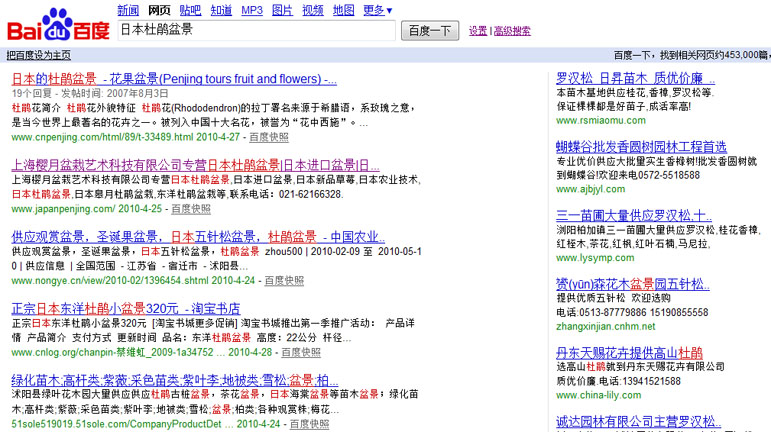Click phone text 电话:0513-87779886 15190855558
Viewport: 771px width, 432px height.
(632, 313)
